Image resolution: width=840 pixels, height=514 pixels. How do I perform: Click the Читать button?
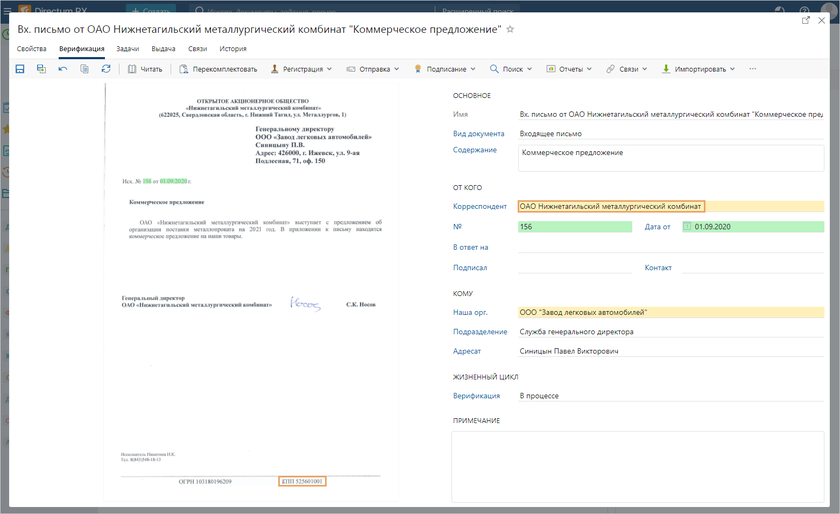coord(145,69)
